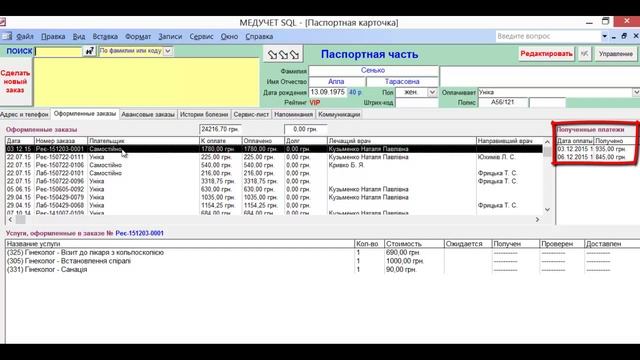Select service '(325) Гінеколог - Візит до лікаря з кольпоскопією'
The width and height of the screenshot is (640, 360).
click(85, 253)
